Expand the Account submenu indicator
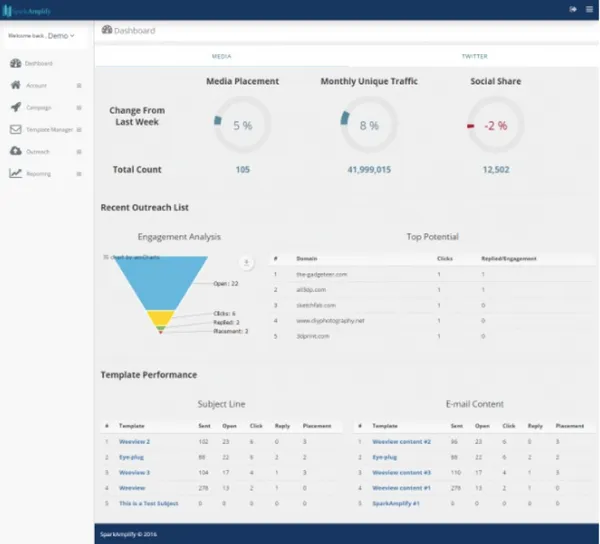This screenshot has height=544, width=600. click(79, 85)
